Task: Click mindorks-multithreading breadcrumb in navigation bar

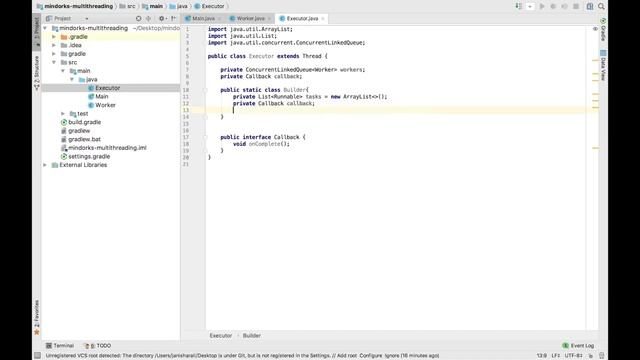Action: point(75,6)
